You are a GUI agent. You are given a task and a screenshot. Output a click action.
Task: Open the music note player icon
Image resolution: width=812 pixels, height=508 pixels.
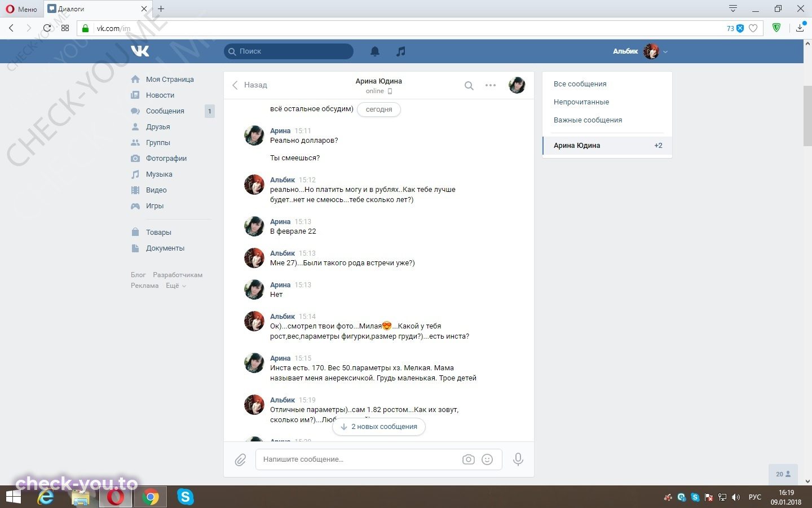coord(401,51)
